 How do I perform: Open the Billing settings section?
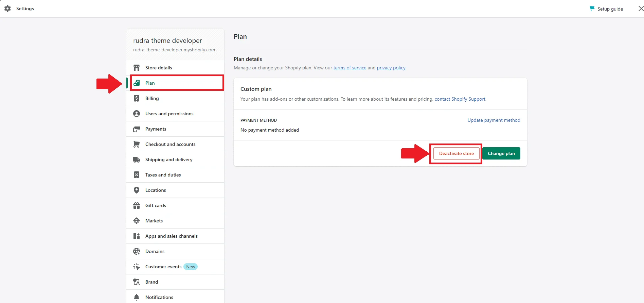pos(175,98)
